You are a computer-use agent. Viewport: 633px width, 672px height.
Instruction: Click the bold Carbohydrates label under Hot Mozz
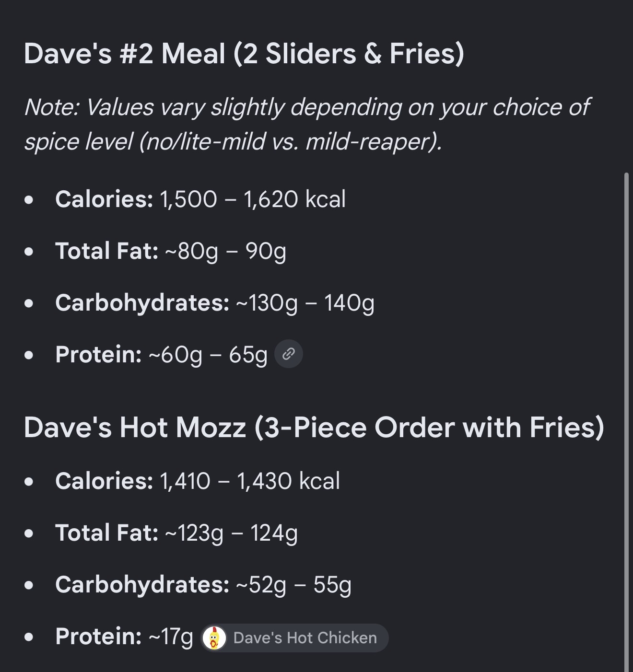[x=142, y=585]
